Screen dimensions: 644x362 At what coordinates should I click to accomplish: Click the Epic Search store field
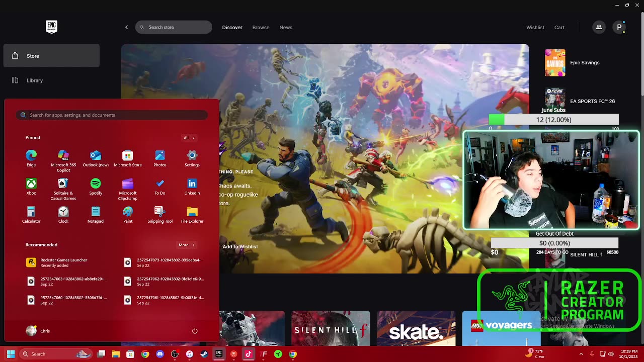174,27
